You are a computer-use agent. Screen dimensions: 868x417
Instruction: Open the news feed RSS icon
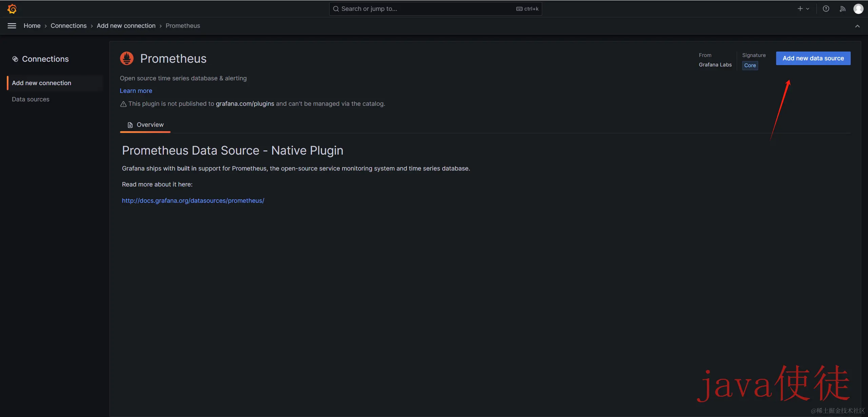843,9
